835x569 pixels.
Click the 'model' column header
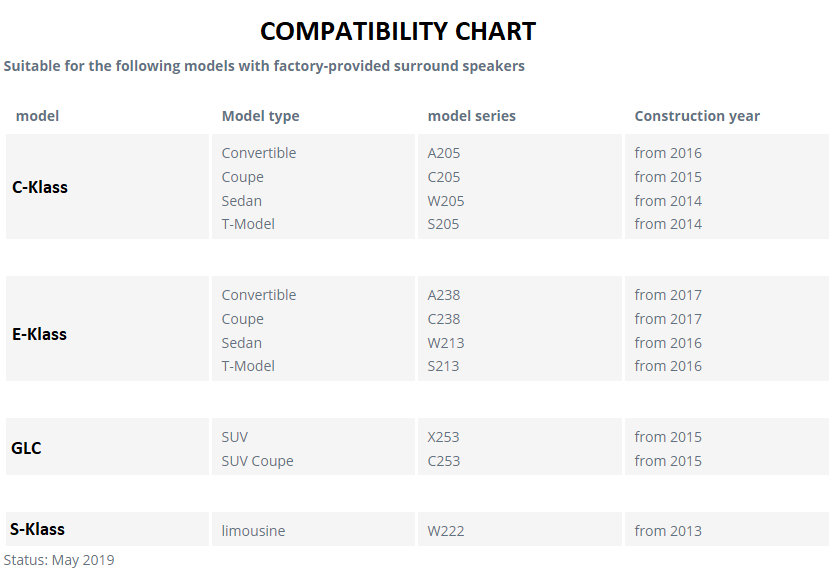(x=37, y=116)
